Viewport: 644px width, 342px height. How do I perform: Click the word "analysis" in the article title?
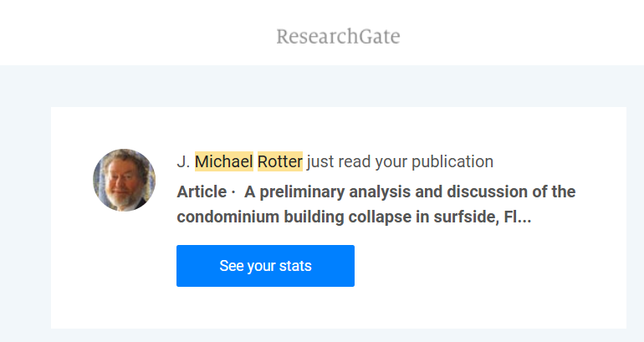pos(381,191)
